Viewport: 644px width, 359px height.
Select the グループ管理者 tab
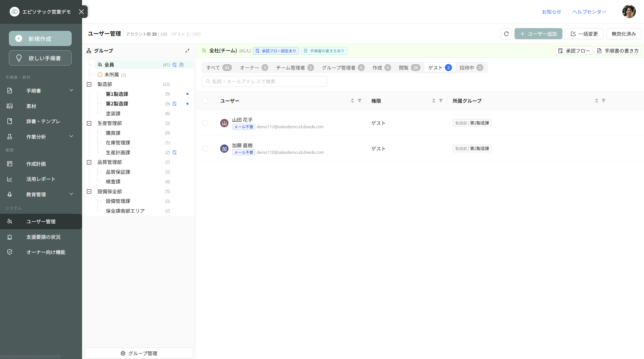pyautogui.click(x=343, y=68)
